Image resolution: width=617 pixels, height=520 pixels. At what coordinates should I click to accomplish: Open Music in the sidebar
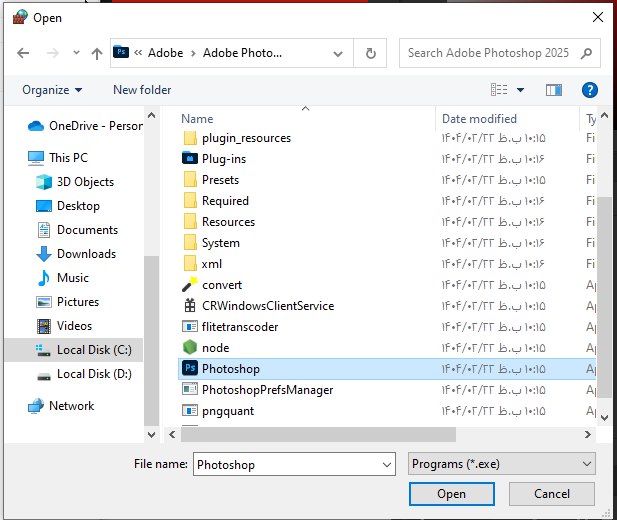[62, 278]
